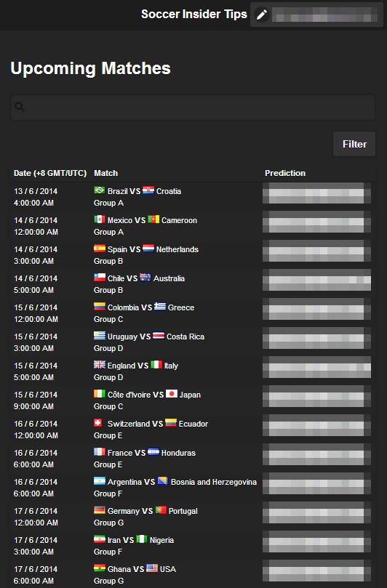
Task: Click the Portugal flag icon
Action: pos(161,510)
